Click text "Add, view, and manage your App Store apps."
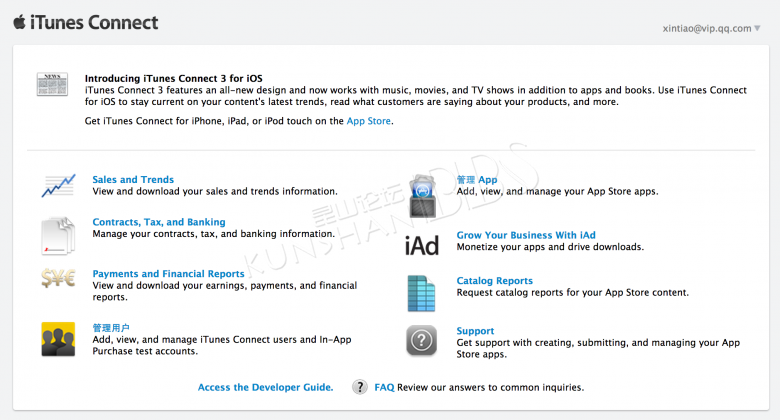 coord(558,191)
